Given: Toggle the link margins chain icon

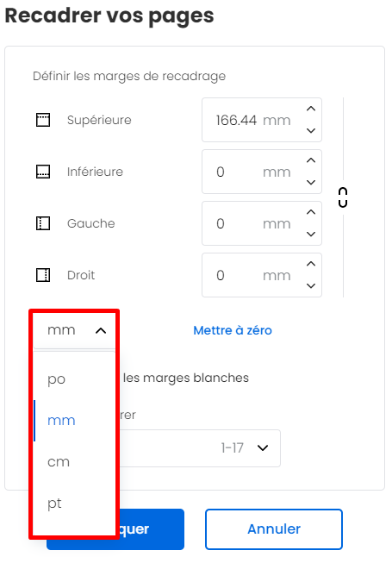Looking at the screenshot, I should click(343, 197).
